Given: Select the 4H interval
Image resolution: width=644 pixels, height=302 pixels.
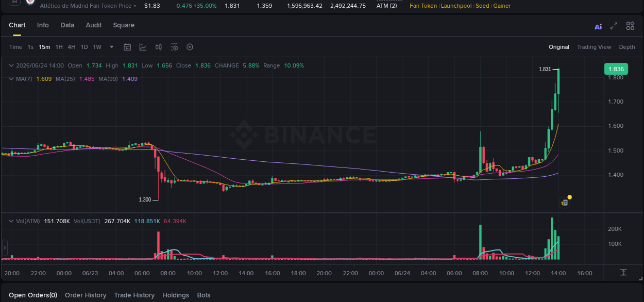Looking at the screenshot, I should [x=72, y=47].
